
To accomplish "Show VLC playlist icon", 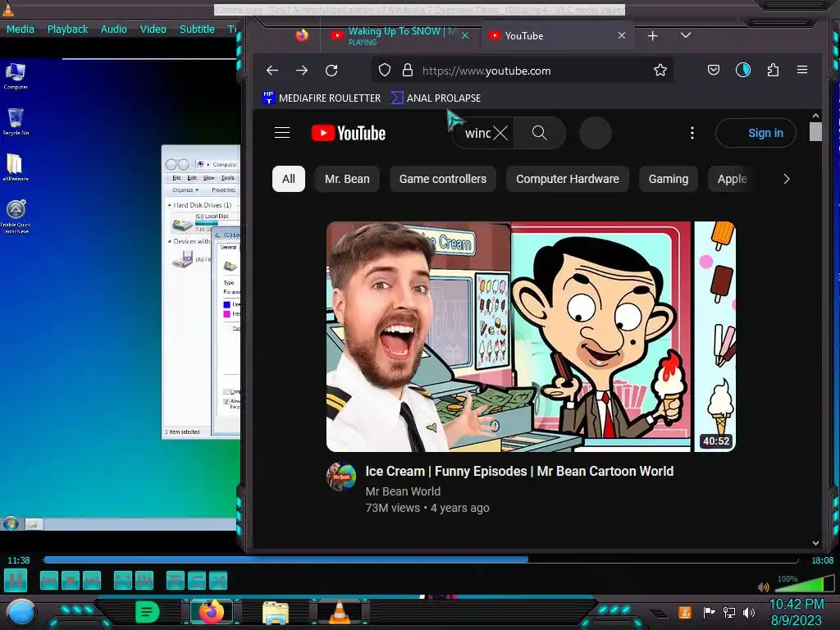I will 176,580.
